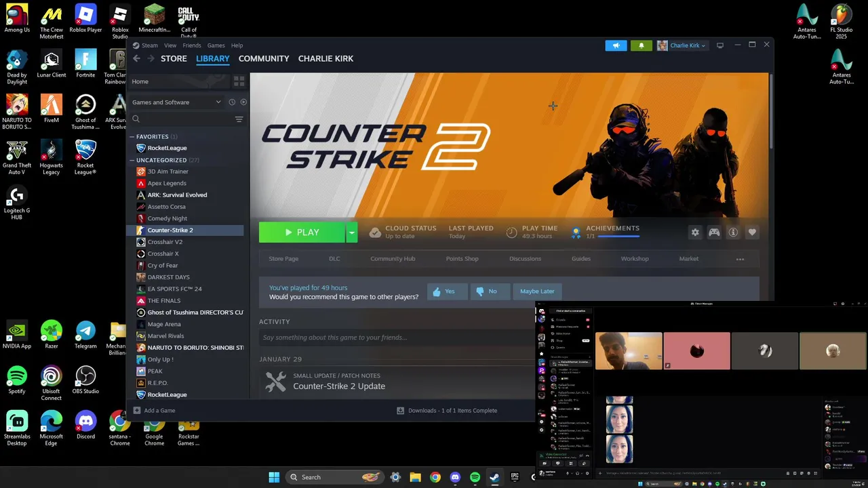
Task: Open Chrome from the Windows taskbar
Action: pyautogui.click(x=435, y=477)
